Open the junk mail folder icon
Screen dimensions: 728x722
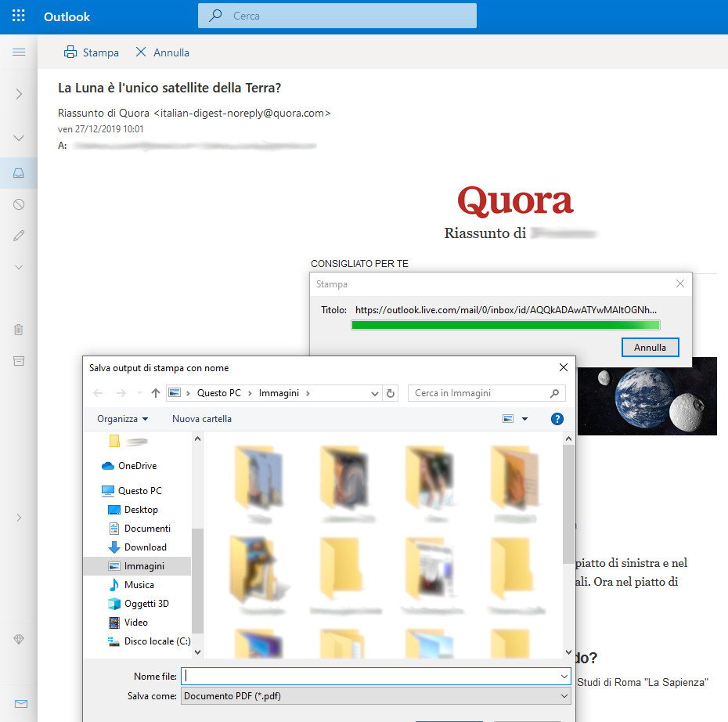point(19,204)
